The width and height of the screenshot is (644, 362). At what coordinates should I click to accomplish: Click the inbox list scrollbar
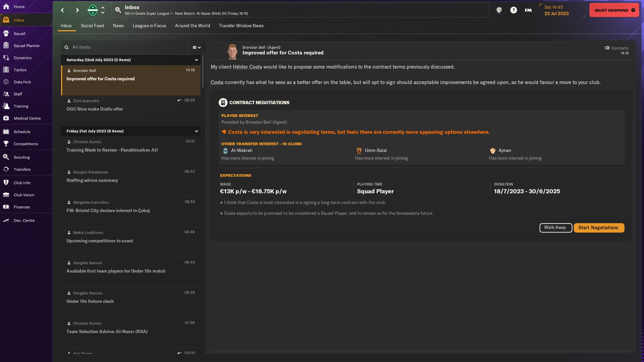tap(202, 71)
